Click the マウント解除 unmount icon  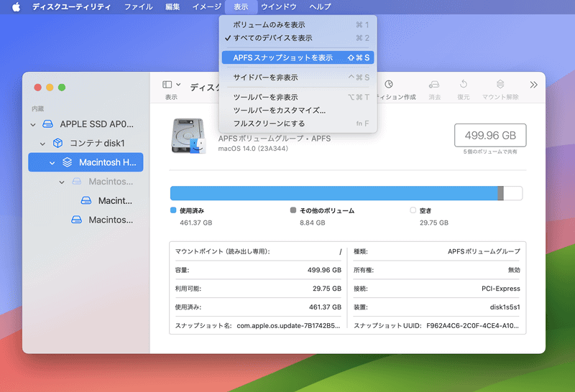pos(500,84)
